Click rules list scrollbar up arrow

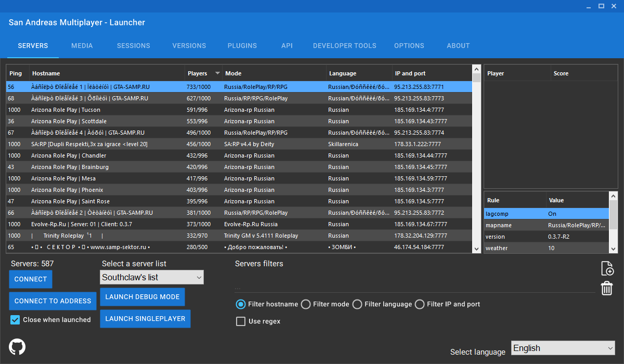(613, 196)
